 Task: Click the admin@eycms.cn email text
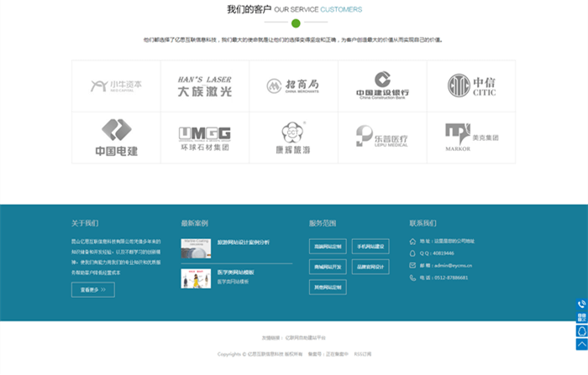[453, 266]
